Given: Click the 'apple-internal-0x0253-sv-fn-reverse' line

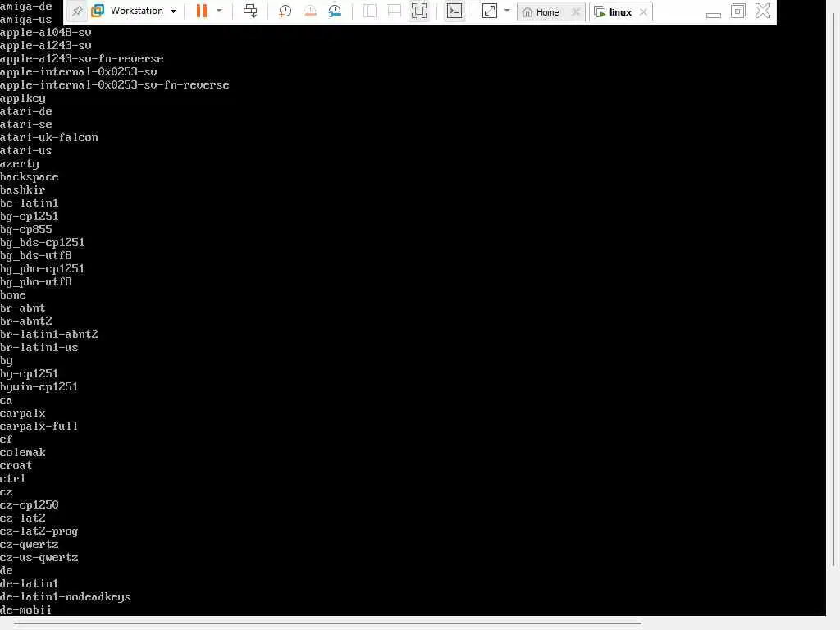Looking at the screenshot, I should tap(115, 85).
